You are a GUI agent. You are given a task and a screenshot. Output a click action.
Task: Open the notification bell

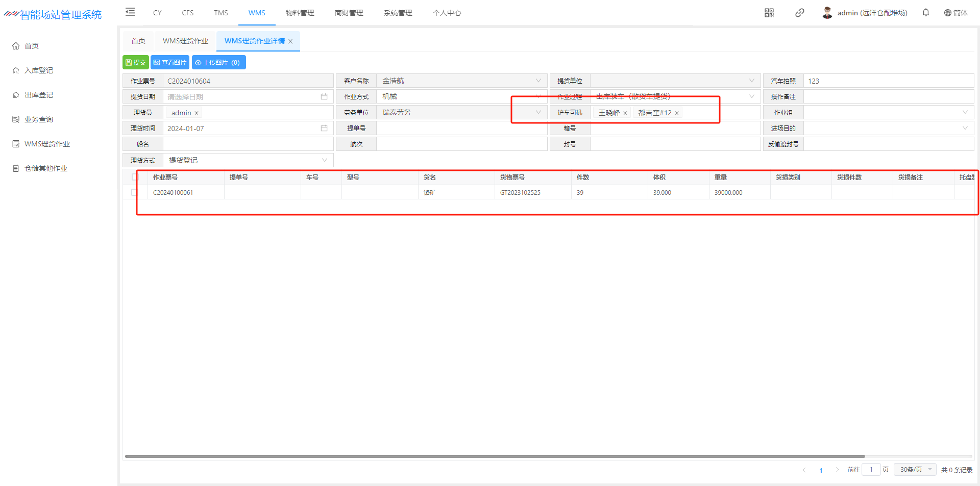925,13
